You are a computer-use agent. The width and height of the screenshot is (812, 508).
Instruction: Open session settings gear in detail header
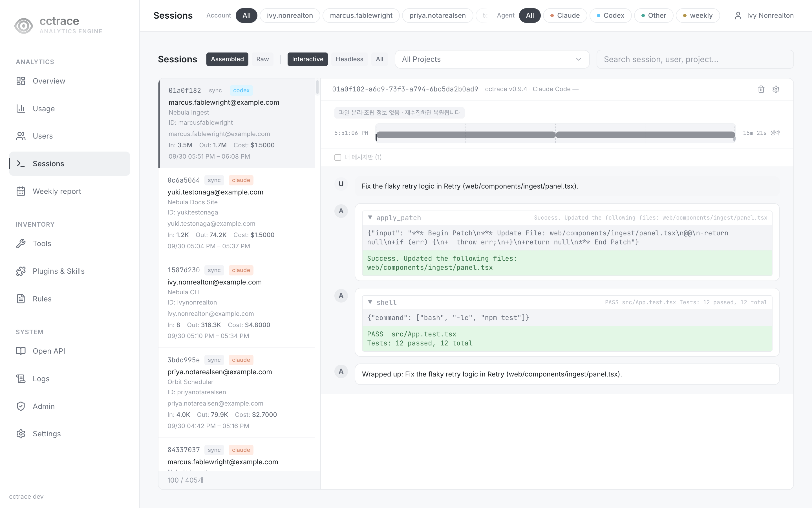point(776,89)
